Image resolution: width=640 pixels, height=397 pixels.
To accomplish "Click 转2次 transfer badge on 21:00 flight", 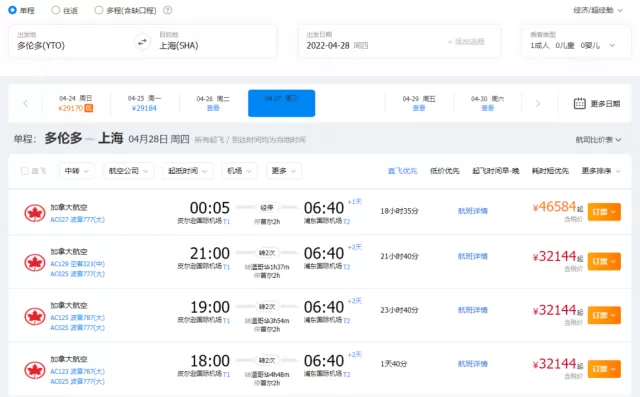I will click(267, 253).
